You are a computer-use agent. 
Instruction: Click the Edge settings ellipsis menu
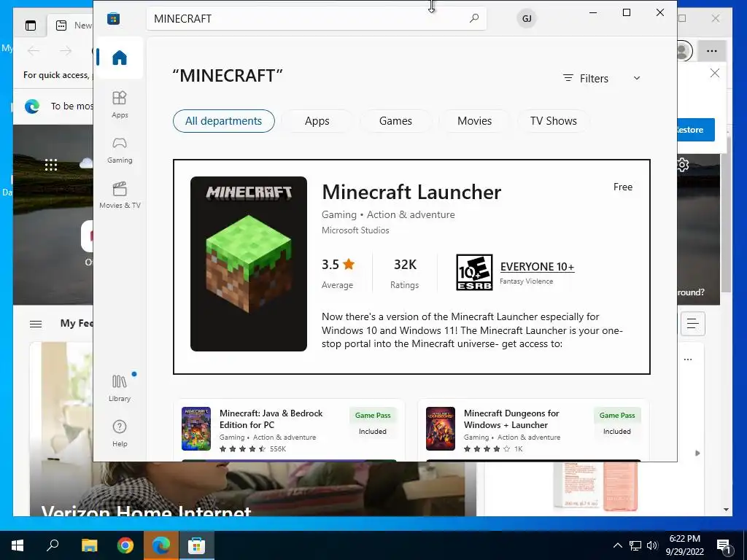(x=712, y=51)
